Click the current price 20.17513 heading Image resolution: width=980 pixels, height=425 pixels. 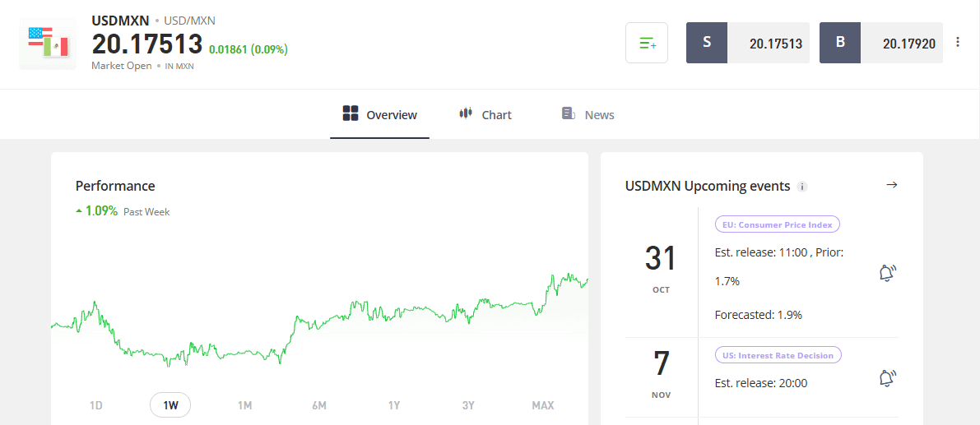tap(147, 44)
